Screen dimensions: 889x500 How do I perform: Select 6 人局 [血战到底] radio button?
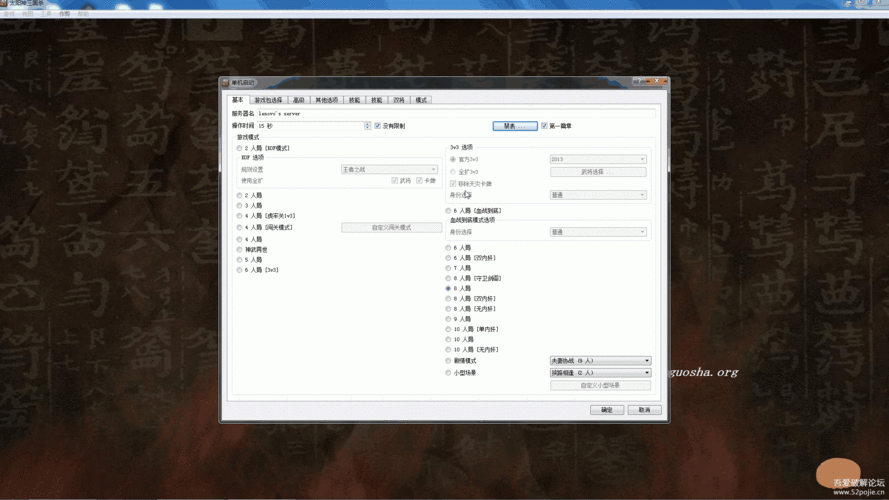448,211
